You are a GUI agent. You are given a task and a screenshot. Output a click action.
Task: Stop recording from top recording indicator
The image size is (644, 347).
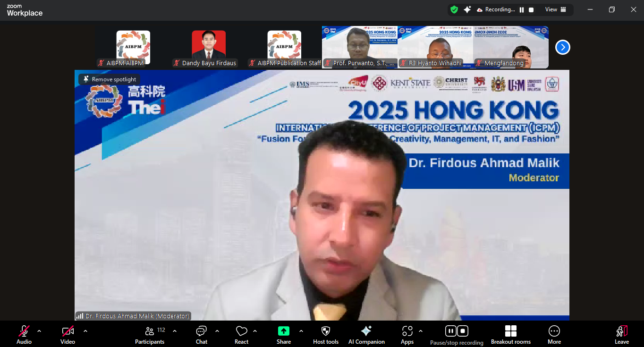click(531, 10)
